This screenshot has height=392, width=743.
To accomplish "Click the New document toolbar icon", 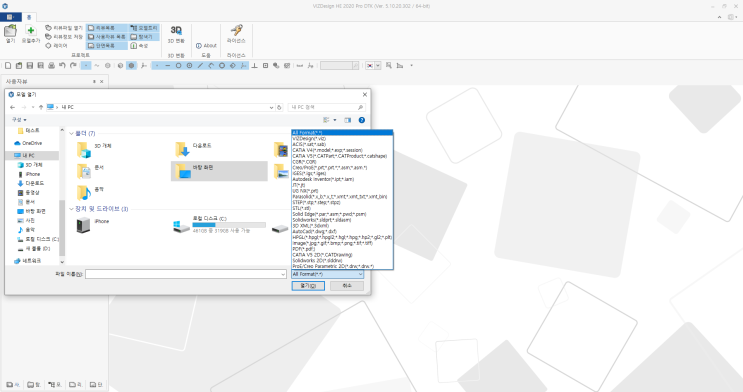I will [x=8, y=65].
